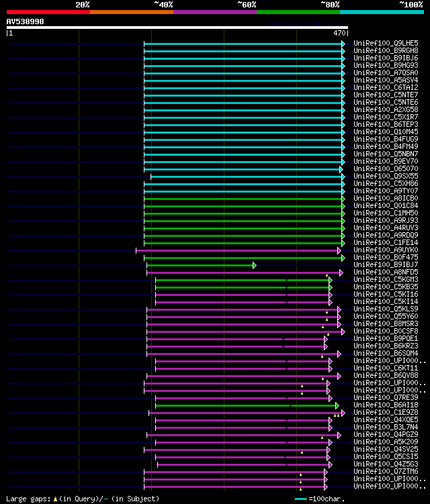
Task: Select hit label UniRef100_C1MH50
Action: (386, 213)
